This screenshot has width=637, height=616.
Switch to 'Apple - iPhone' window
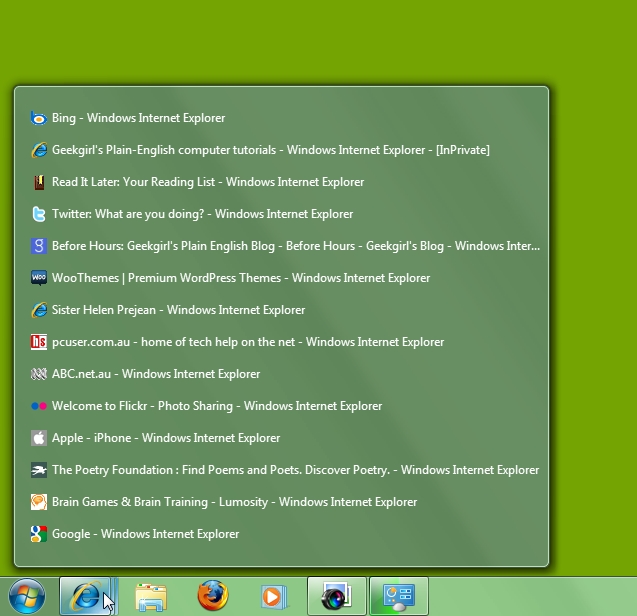(282, 438)
